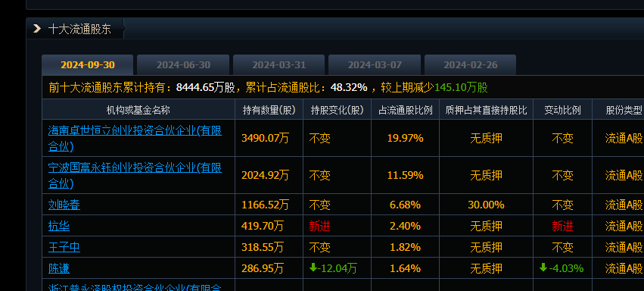Select the 2024-09-30 tab
644x291 pixels.
(88, 65)
